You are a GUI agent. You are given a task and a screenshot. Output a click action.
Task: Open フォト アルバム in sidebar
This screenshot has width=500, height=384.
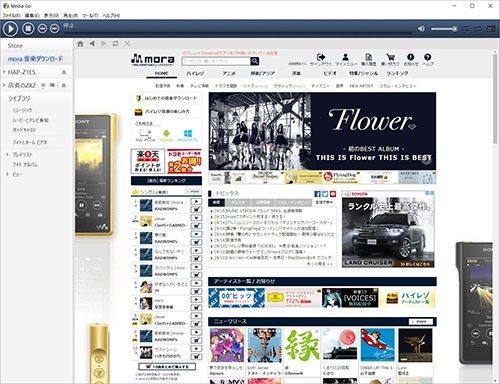[25, 164]
